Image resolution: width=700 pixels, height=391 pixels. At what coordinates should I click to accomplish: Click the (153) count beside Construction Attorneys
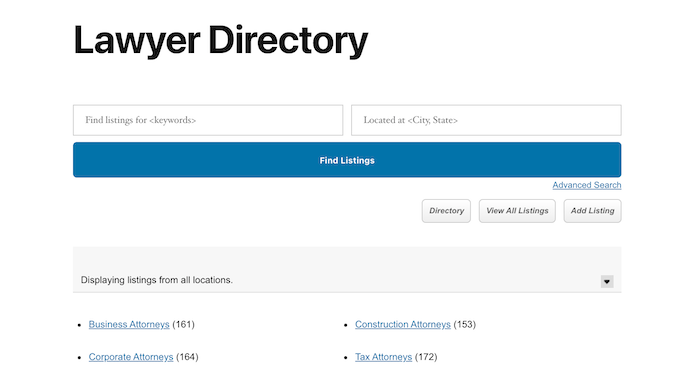[465, 324]
